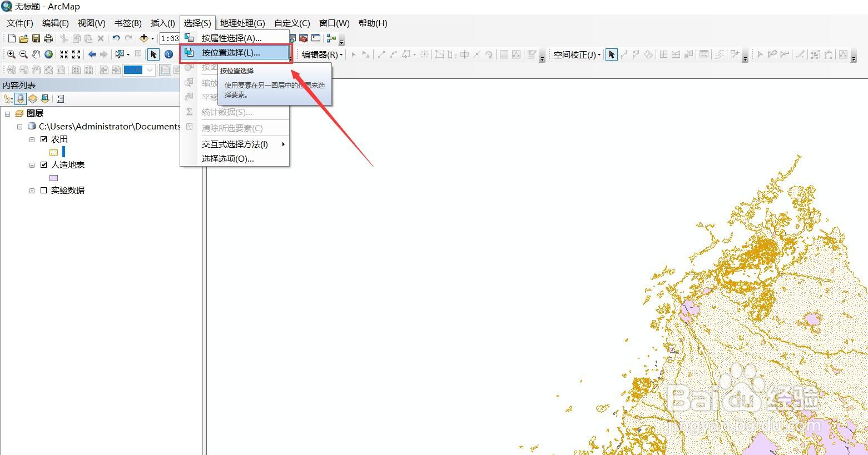Select the 实验数据 layer name
Viewport: 868px width, 455px height.
(68, 191)
